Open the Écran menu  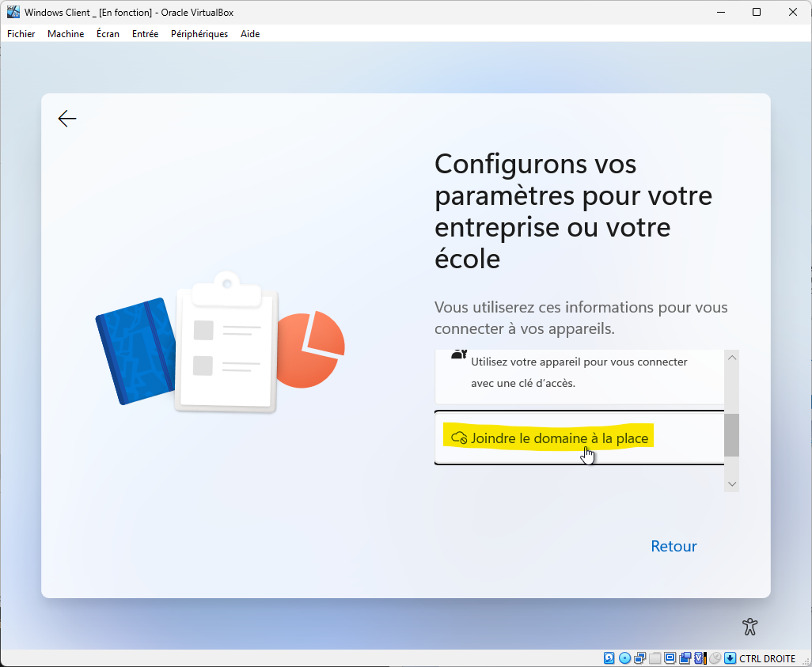pyautogui.click(x=108, y=34)
